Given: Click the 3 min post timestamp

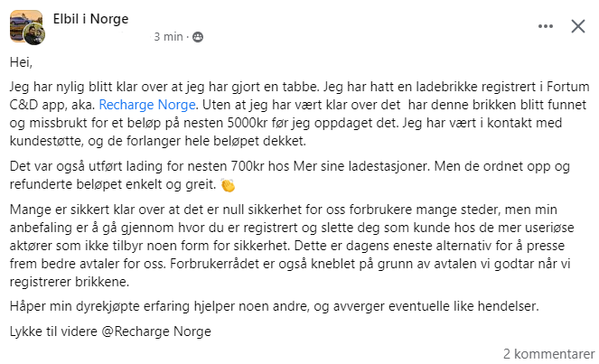Looking at the screenshot, I should point(168,37).
